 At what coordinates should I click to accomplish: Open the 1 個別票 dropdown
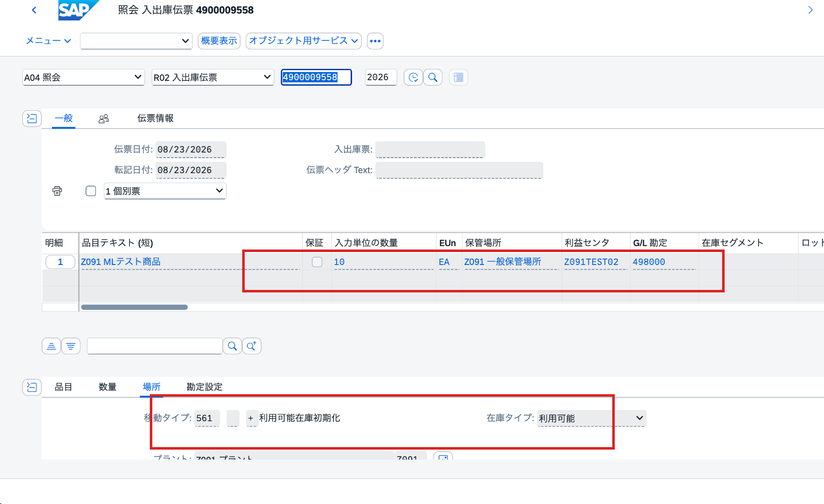coord(165,191)
